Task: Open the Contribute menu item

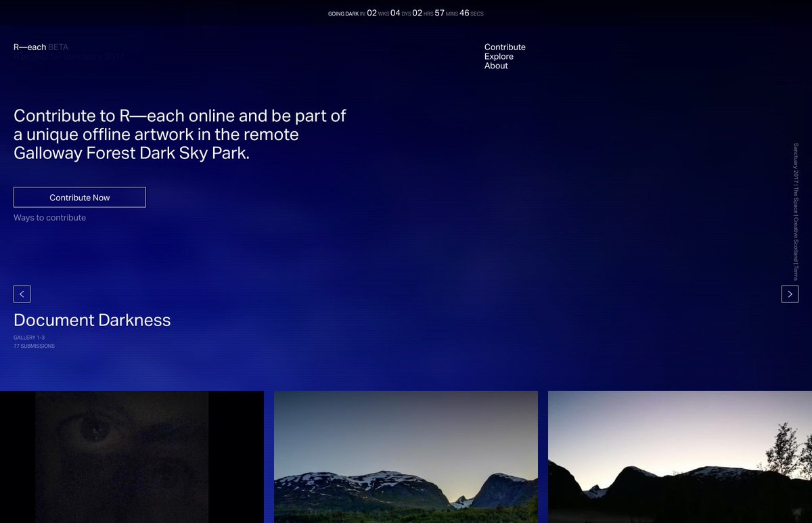Action: coord(505,47)
